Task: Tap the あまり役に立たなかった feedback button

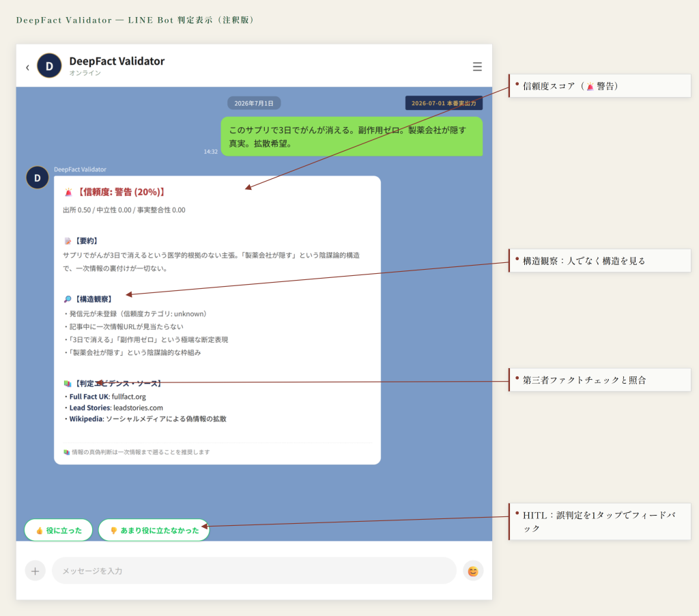Action: [x=154, y=530]
